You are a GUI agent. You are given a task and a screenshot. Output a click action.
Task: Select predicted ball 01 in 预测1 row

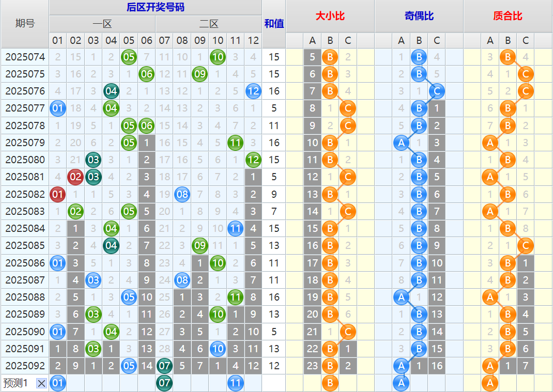coord(58,383)
